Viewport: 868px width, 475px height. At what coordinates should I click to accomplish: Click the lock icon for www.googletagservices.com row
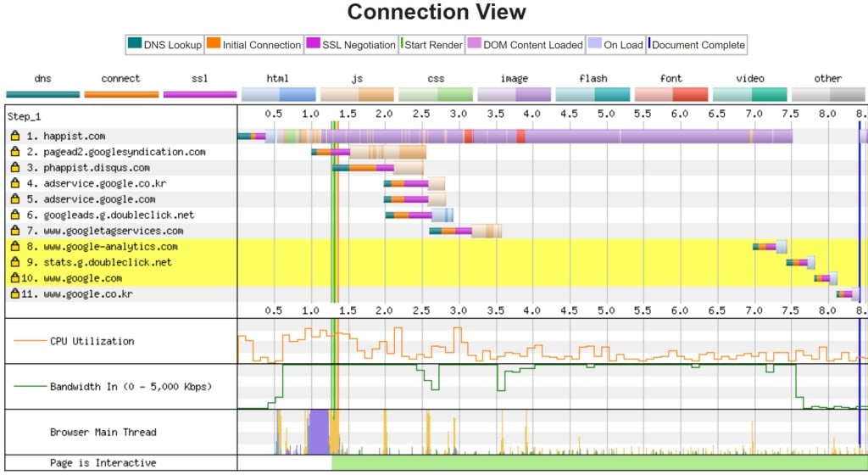pyautogui.click(x=14, y=231)
